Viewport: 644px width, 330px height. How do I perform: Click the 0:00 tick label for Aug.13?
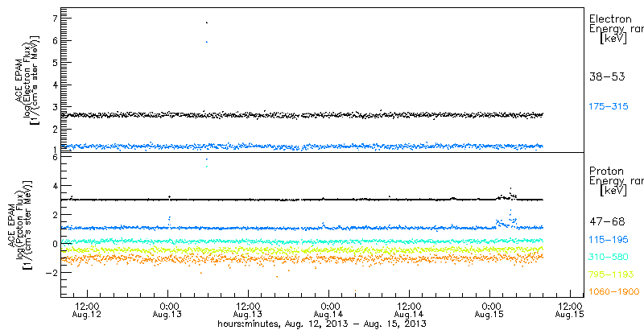167,306
